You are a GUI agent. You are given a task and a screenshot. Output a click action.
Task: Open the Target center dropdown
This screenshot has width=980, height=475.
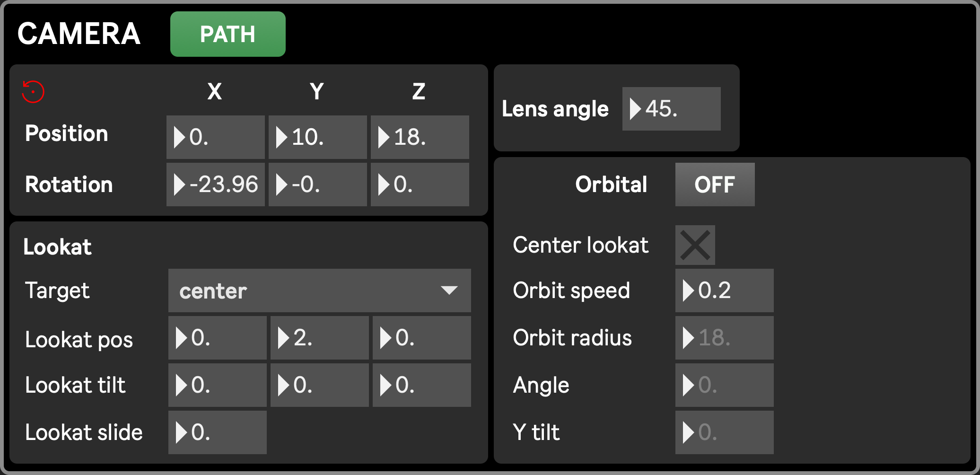click(x=319, y=290)
